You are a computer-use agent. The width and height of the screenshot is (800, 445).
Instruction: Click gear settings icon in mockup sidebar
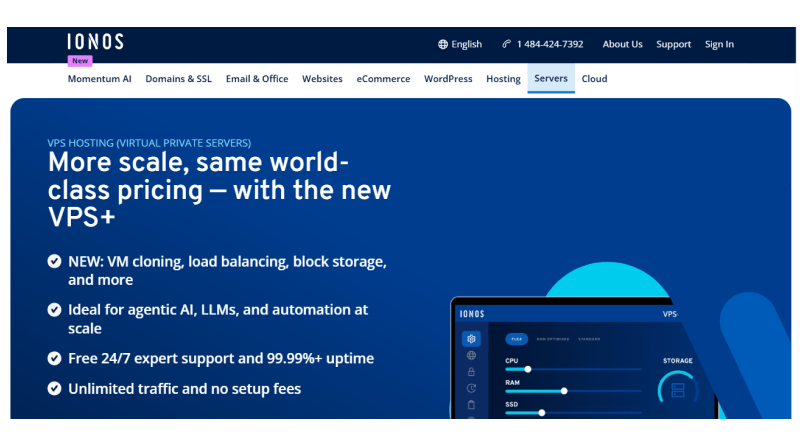[x=471, y=339]
